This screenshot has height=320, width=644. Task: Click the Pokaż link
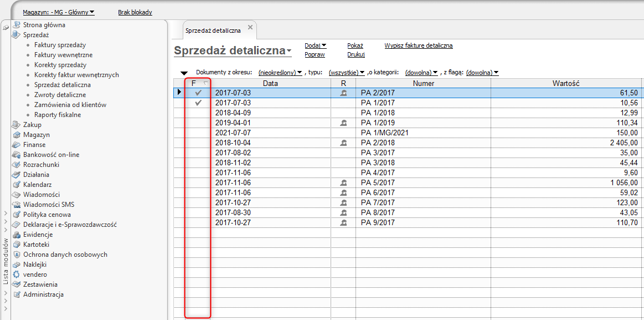(356, 45)
